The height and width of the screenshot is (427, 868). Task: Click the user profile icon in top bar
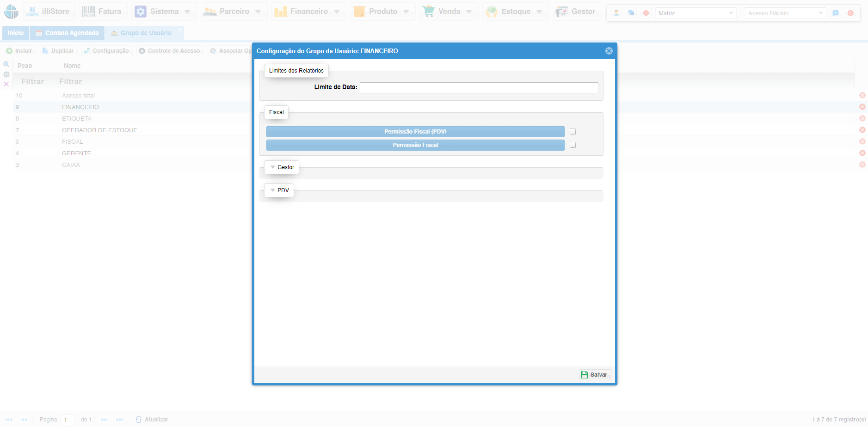point(616,13)
